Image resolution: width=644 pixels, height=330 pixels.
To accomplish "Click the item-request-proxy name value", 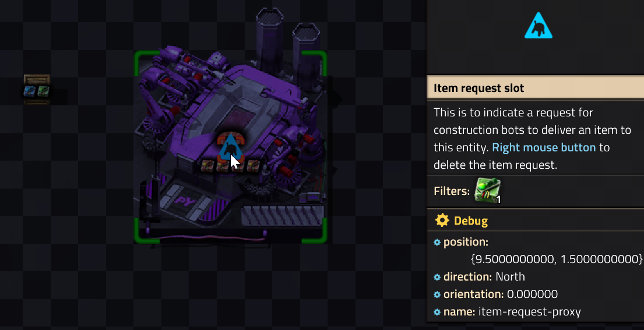I will point(529,312).
